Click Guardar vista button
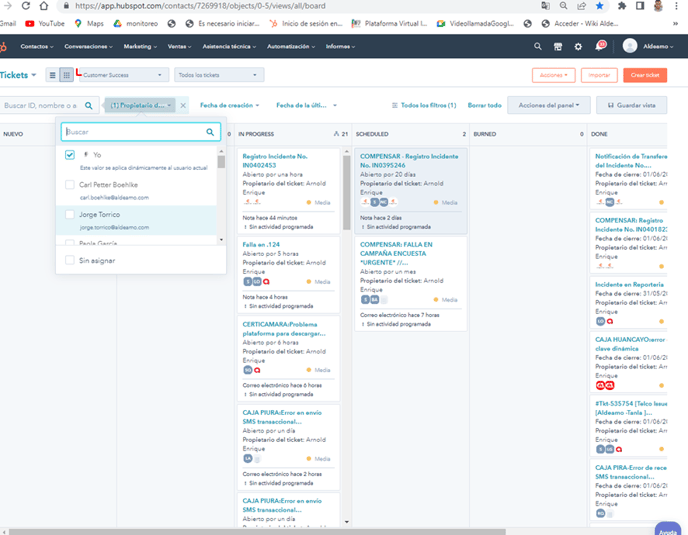 click(631, 105)
